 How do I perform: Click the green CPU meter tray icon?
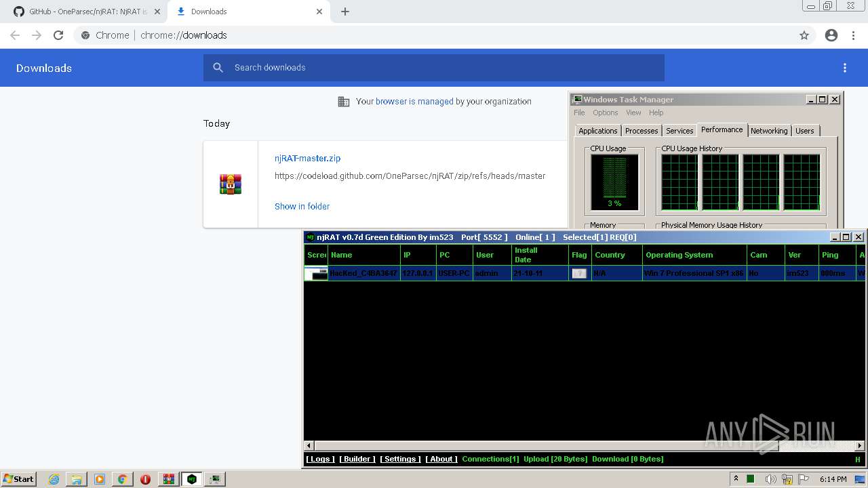pyautogui.click(x=751, y=479)
